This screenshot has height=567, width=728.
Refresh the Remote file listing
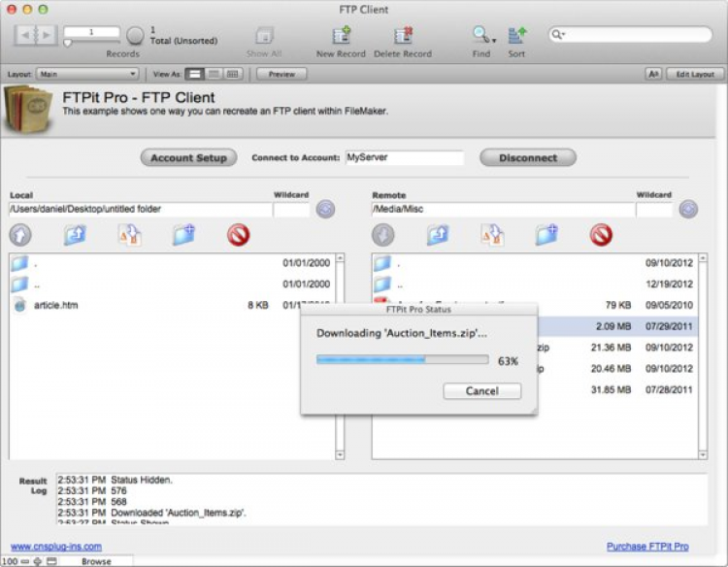point(688,209)
